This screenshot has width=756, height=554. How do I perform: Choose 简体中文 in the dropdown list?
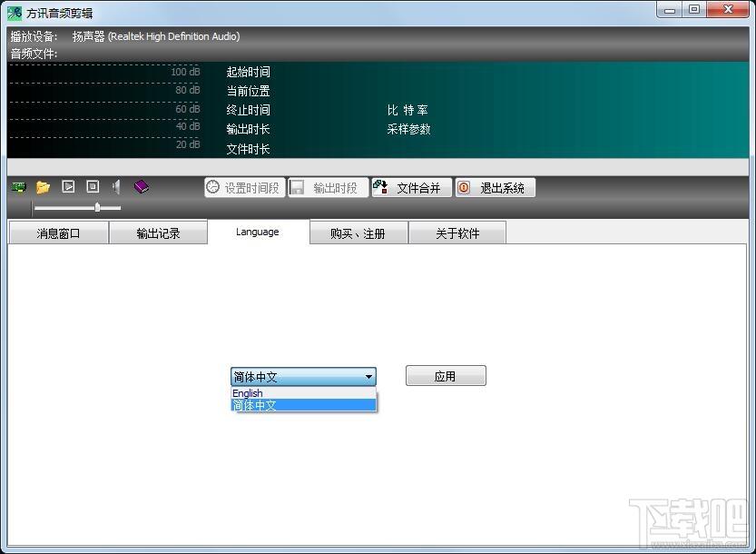(x=303, y=405)
